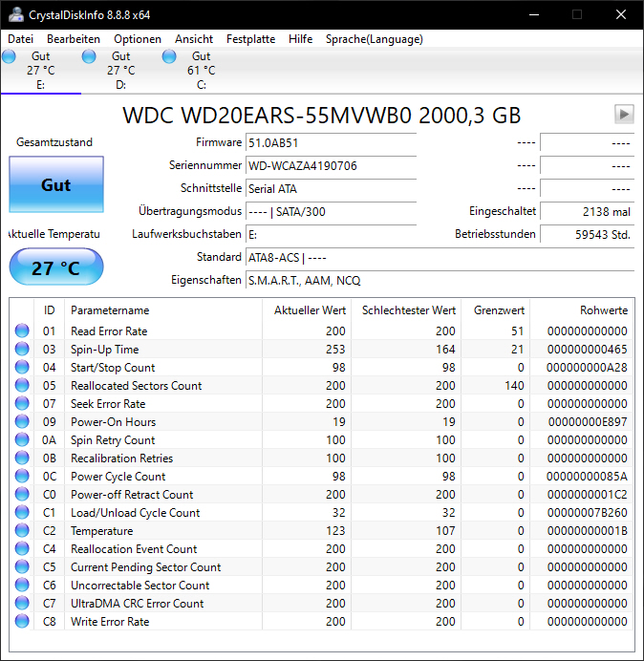Click status icon for Temperature row
The height and width of the screenshot is (661, 644).
coord(22,530)
